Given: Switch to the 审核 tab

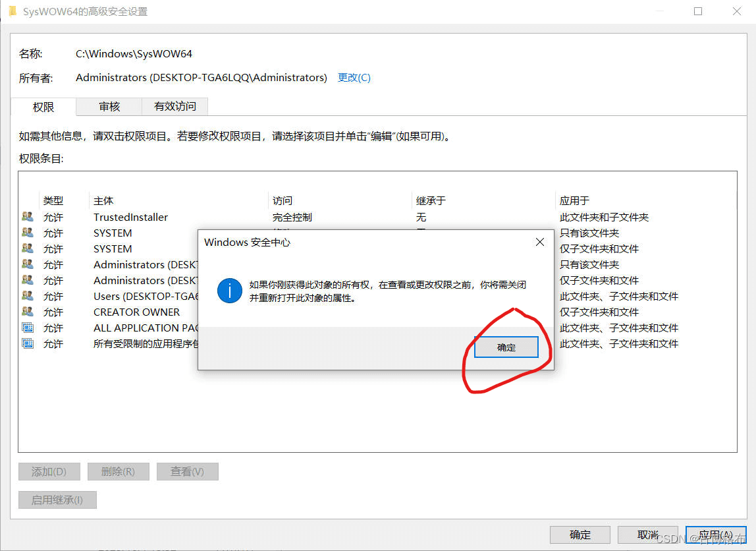Looking at the screenshot, I should tap(109, 106).
